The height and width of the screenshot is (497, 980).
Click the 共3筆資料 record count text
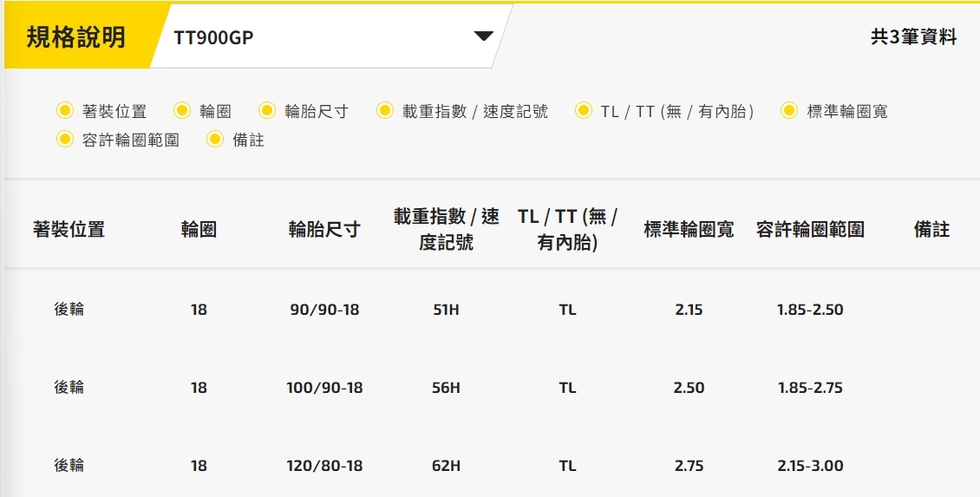[913, 37]
